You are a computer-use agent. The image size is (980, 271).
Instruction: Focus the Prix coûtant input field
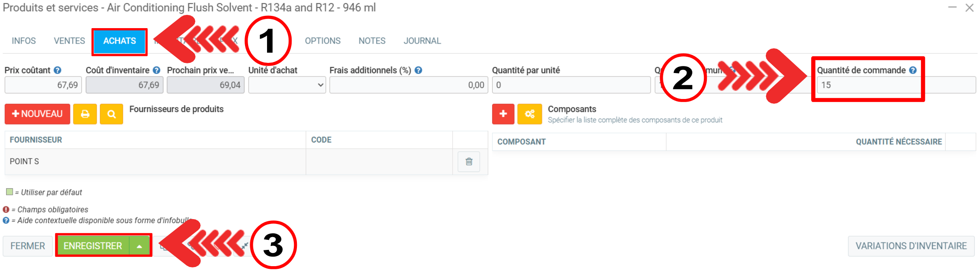43,85
